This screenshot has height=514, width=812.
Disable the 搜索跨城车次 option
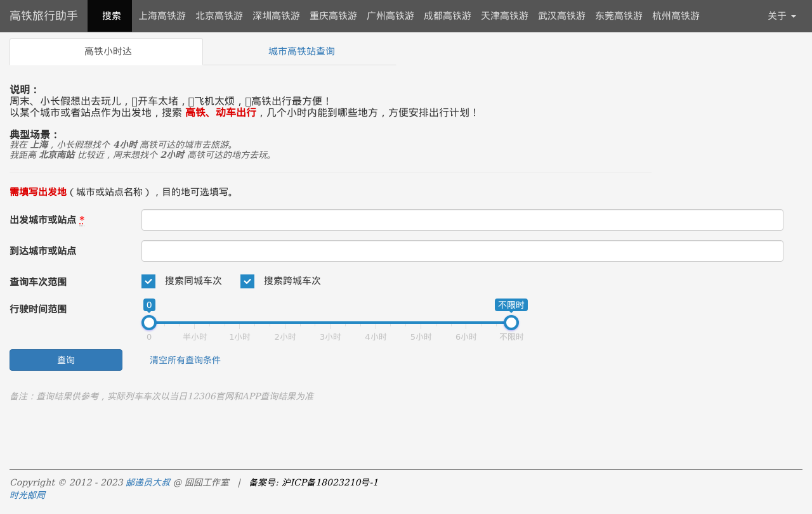pyautogui.click(x=247, y=281)
